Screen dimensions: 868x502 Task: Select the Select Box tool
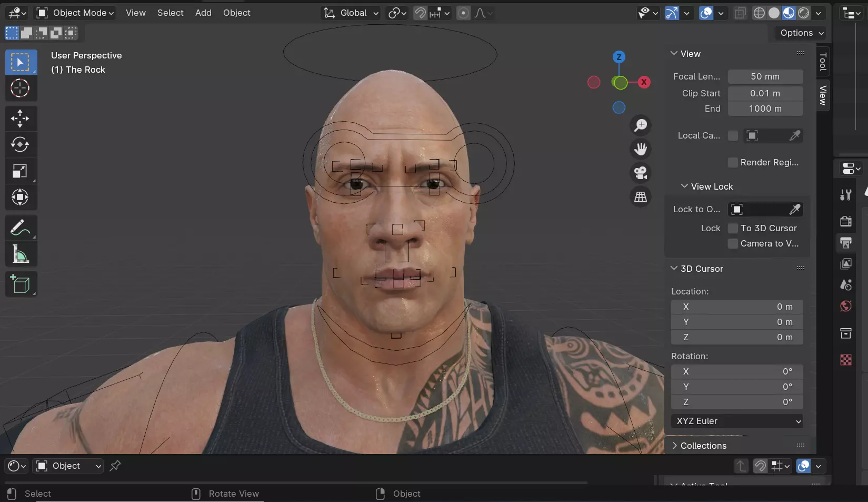21,62
